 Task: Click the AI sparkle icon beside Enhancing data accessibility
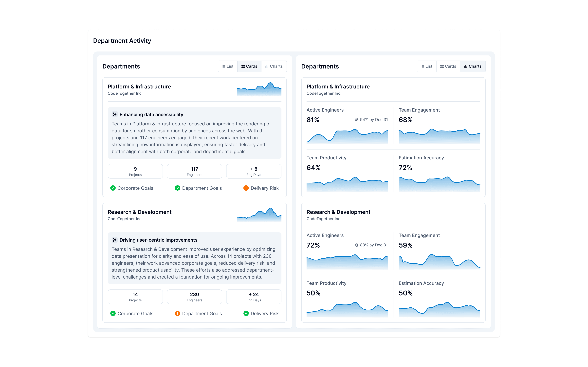(x=114, y=114)
